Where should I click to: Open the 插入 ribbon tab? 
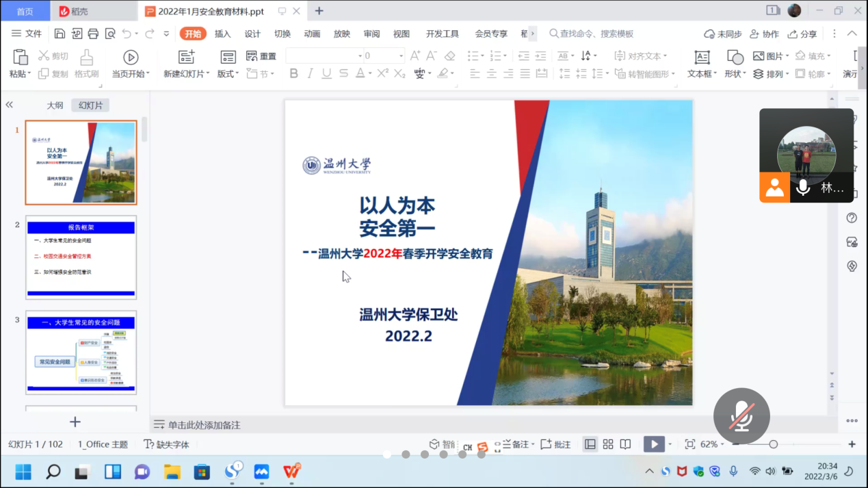click(x=223, y=34)
